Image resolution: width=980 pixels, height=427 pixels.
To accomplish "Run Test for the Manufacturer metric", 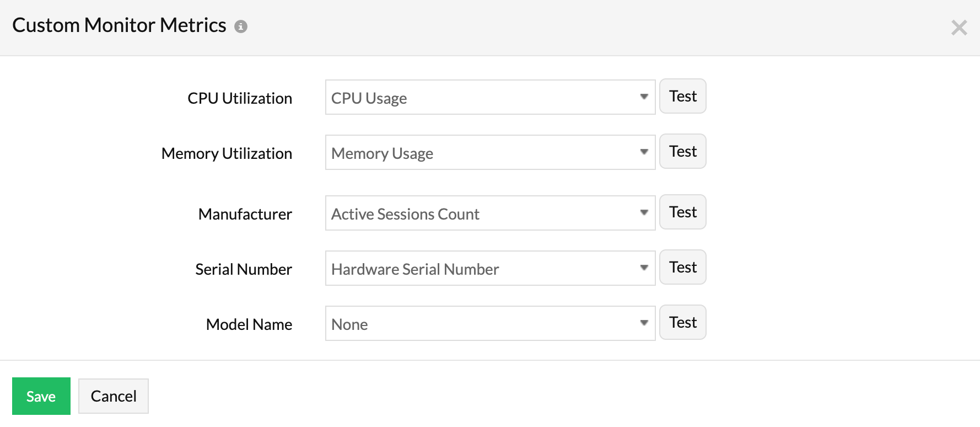I will [682, 212].
